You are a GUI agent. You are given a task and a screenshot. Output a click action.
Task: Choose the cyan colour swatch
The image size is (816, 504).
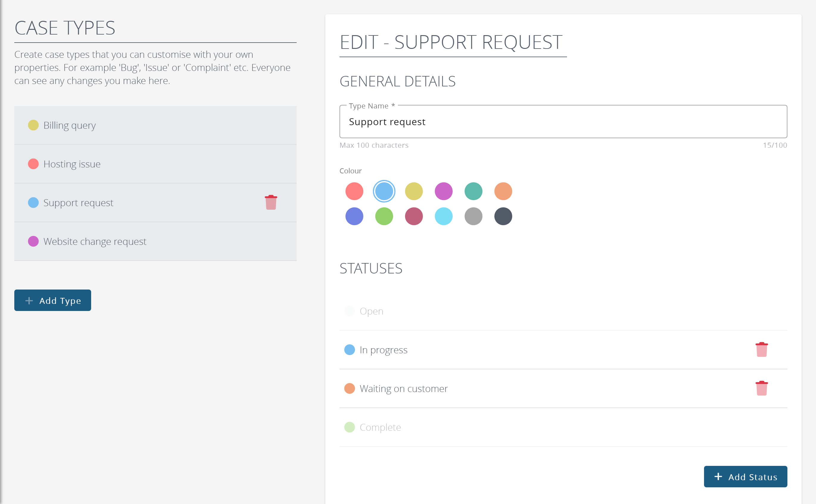444,216
